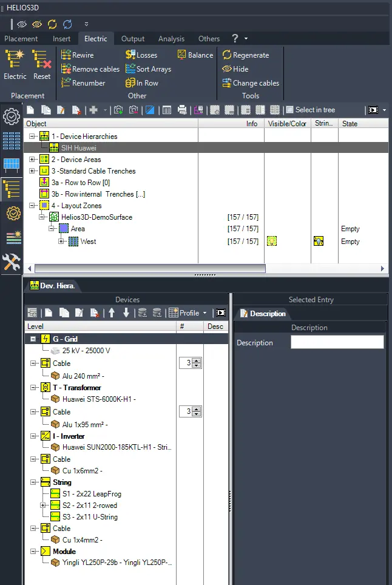The image size is (392, 585).
Task: Click the Balance tool icon
Action: [x=195, y=55]
